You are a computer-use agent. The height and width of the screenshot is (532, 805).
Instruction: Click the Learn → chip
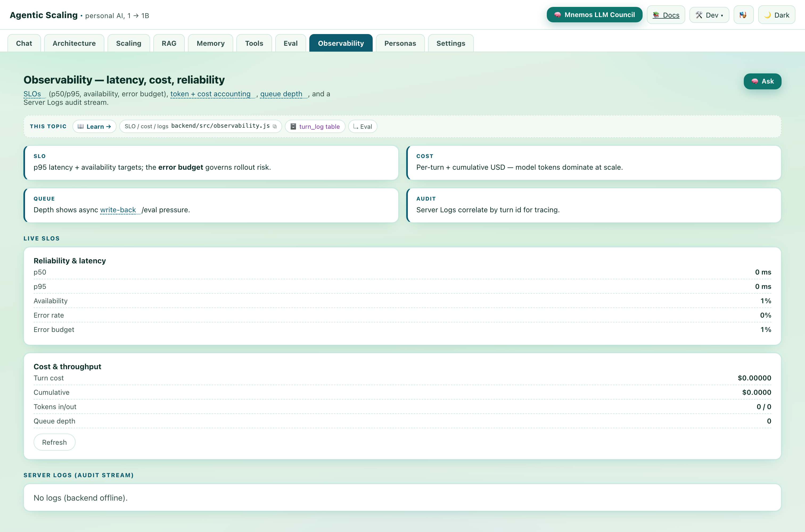pyautogui.click(x=95, y=126)
